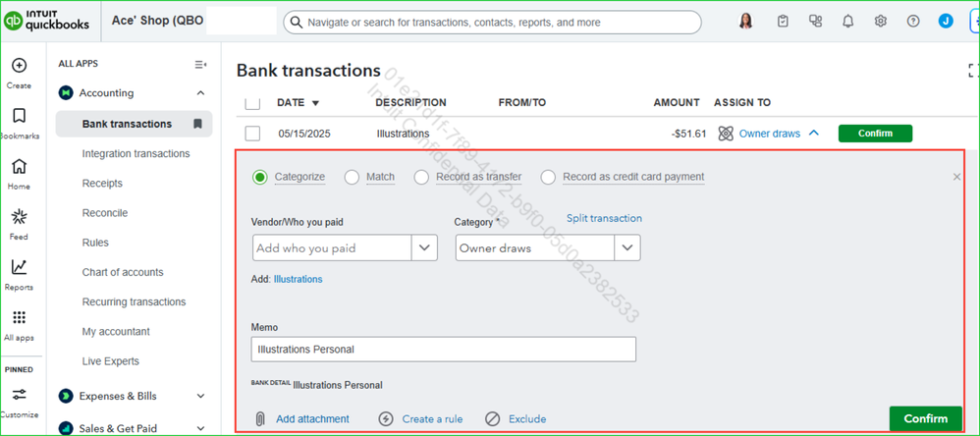Click the Create a rule link
Viewport: 980px width, 436px height.
coord(432,419)
